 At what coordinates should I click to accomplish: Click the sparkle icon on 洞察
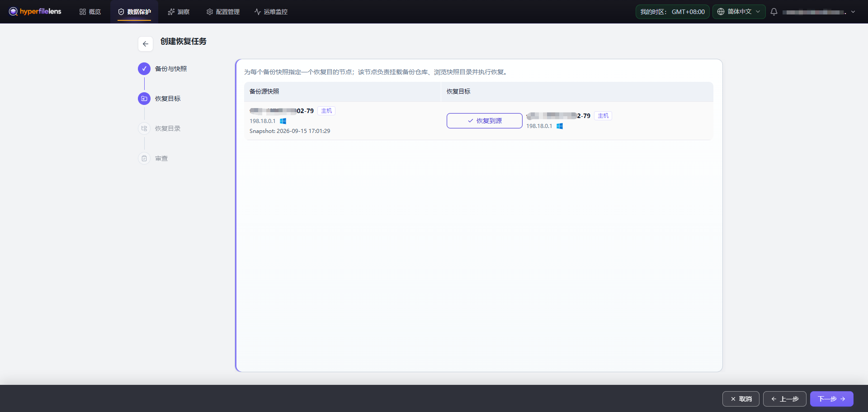click(171, 12)
